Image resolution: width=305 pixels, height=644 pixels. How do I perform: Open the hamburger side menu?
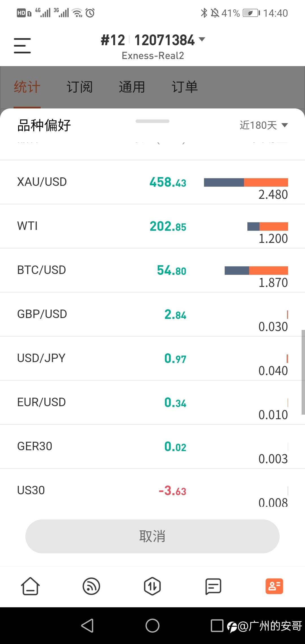tap(22, 46)
